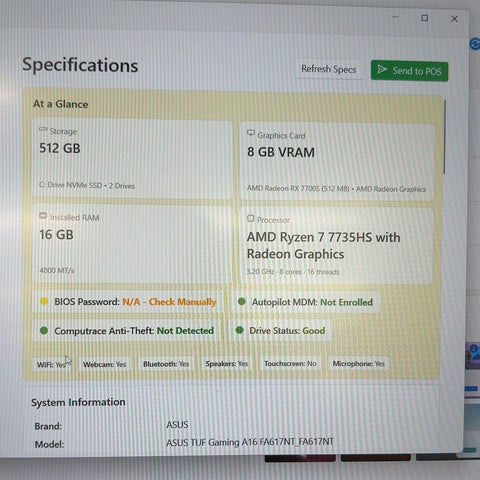Click the vertical scrollbar thumb
Viewport: 480px width, 480px height.
444,137
